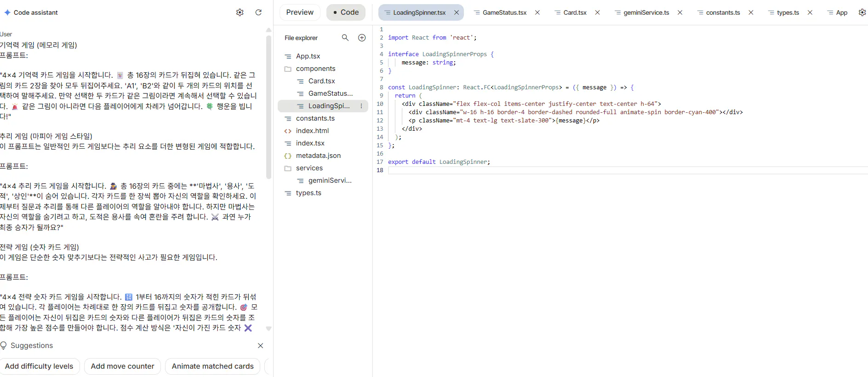Screen dimensions: 868x377
Task: Add new file with plus icon
Action: point(362,38)
